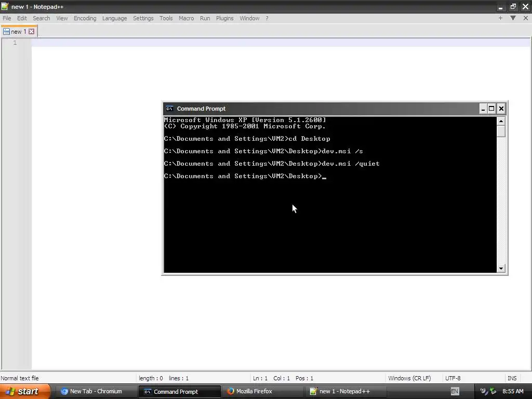Click the Windows Start button
Viewport: 532px width, 399px height.
pyautogui.click(x=24, y=392)
